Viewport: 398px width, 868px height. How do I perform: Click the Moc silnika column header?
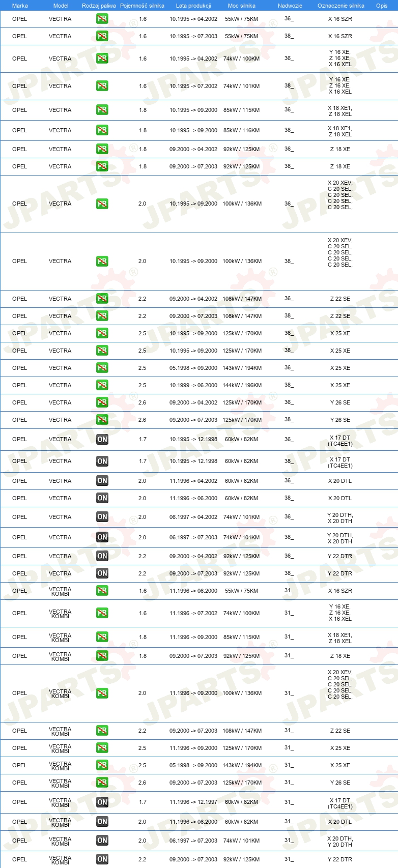coord(242,6)
